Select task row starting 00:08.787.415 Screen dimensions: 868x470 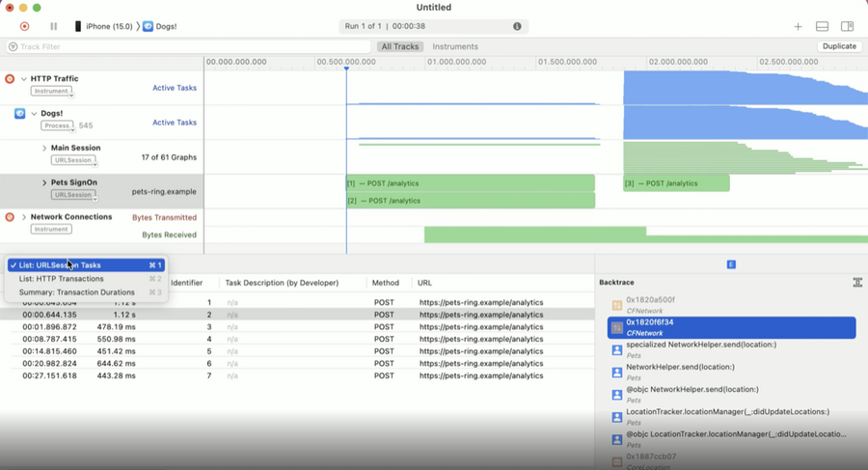pyautogui.click(x=297, y=339)
